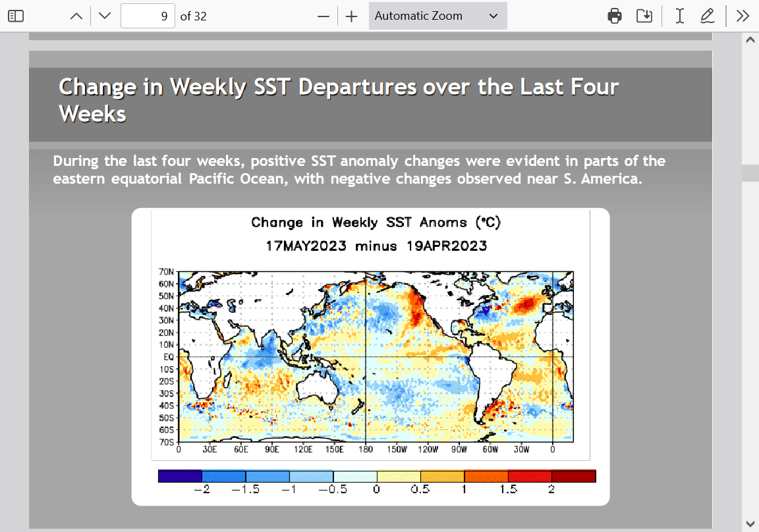Click the '180' longitude axis label

(366, 449)
